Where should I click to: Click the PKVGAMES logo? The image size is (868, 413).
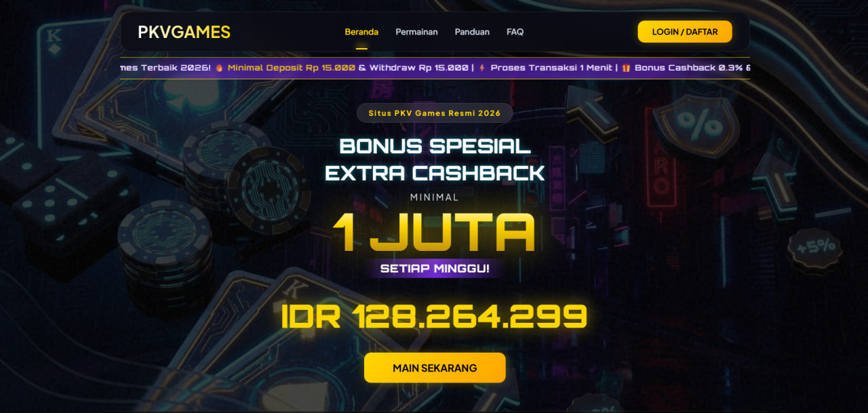(184, 32)
